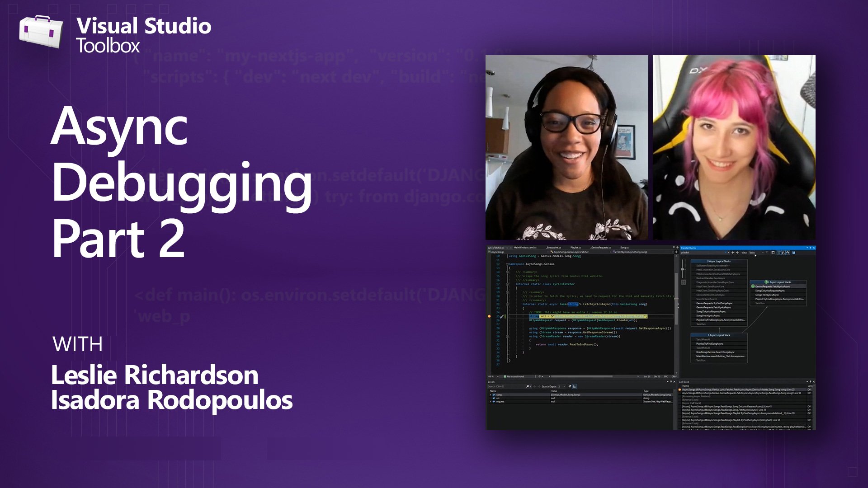Toggle the method view icon in Parallel Stacks
This screenshot has width=868, height=488.
pos(779,253)
